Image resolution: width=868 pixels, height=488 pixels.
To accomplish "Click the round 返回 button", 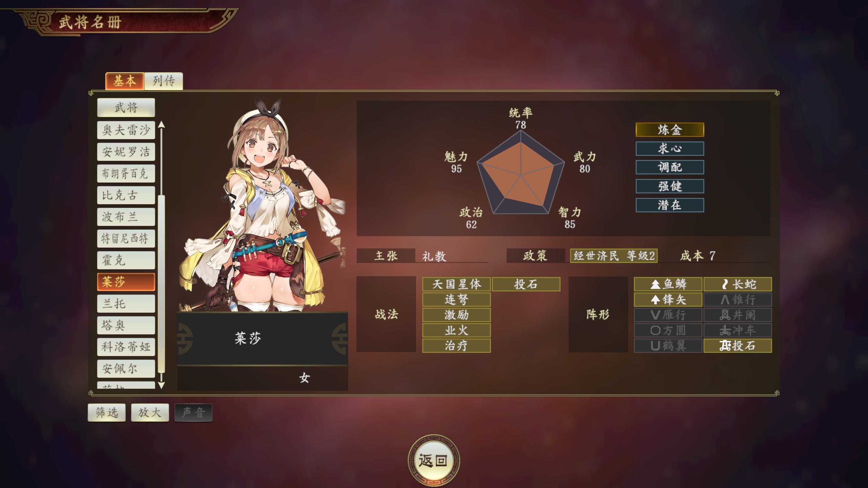I will click(434, 461).
